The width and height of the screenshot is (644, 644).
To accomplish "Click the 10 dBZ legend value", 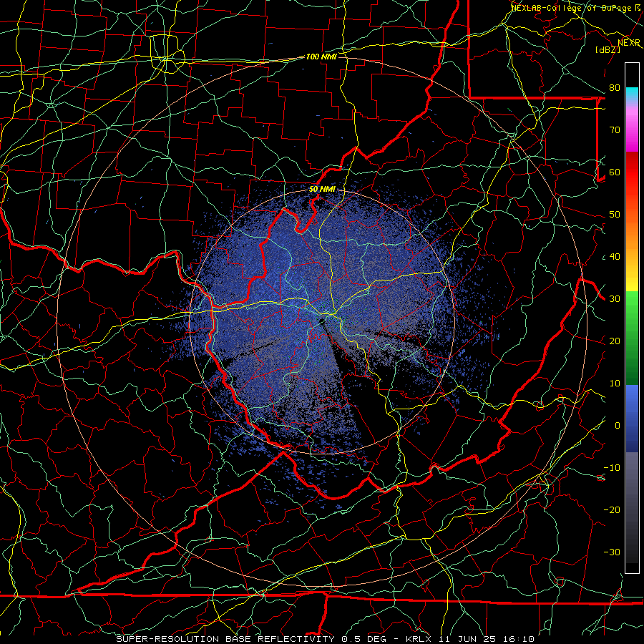I will [x=615, y=384].
